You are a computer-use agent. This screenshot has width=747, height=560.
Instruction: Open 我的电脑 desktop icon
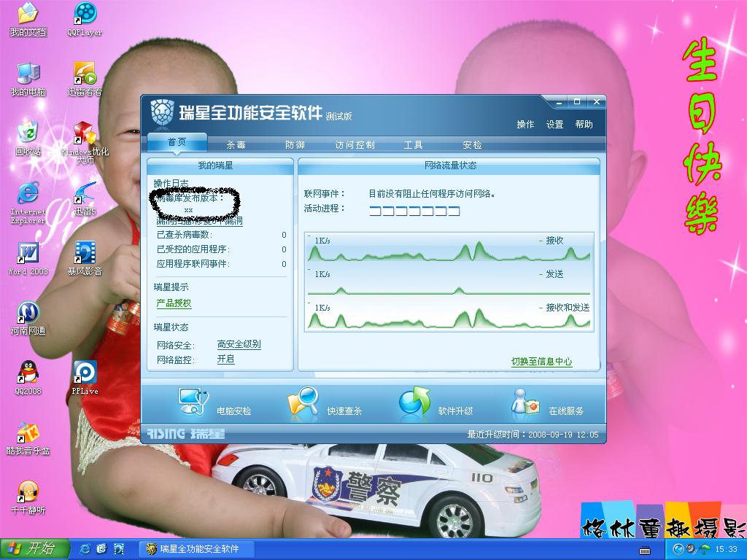28,79
